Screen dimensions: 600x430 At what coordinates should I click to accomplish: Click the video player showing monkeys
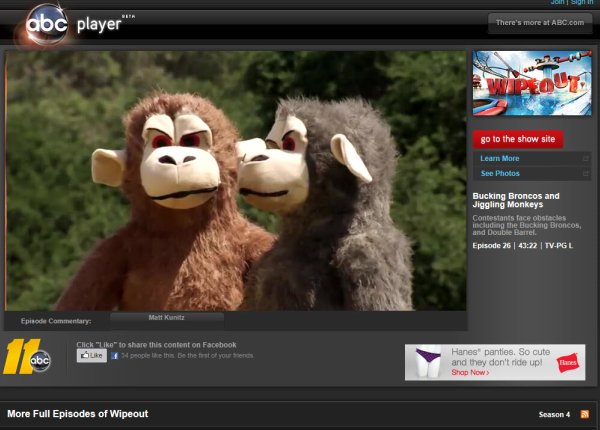(236, 181)
